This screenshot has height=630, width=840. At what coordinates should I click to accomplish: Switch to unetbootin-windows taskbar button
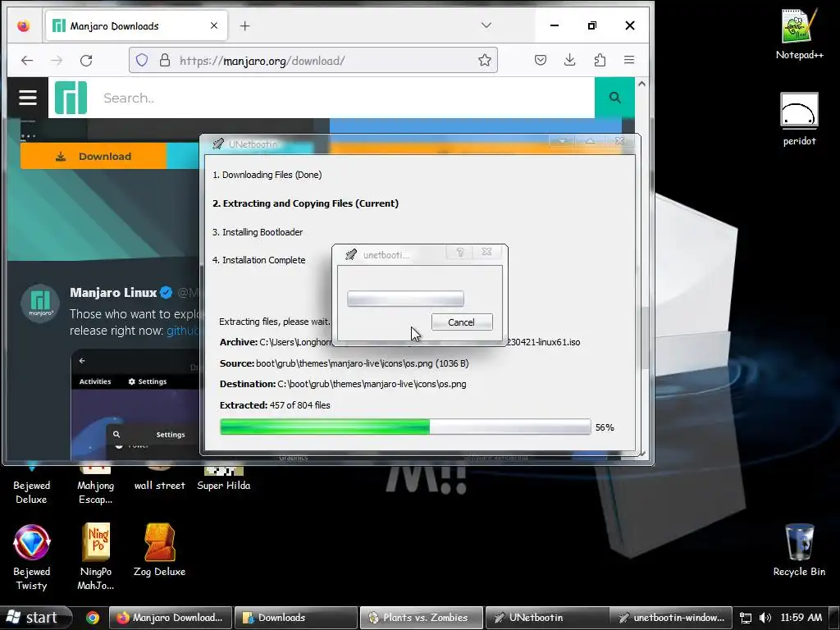(x=671, y=618)
